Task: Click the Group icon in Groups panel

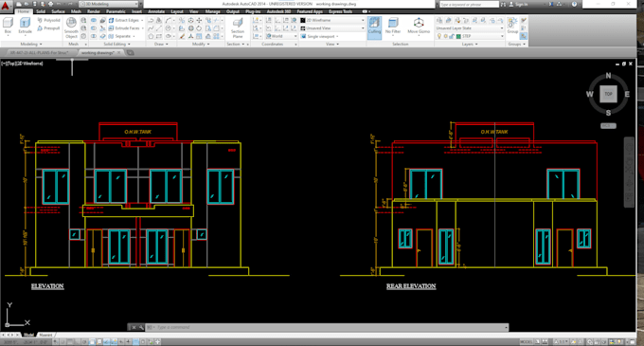Action: [x=512, y=26]
